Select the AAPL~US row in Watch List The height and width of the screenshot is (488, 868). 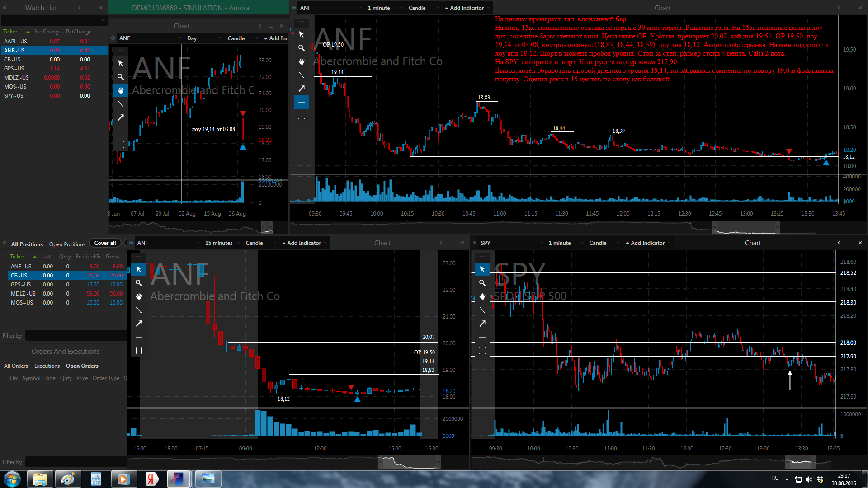coord(54,42)
